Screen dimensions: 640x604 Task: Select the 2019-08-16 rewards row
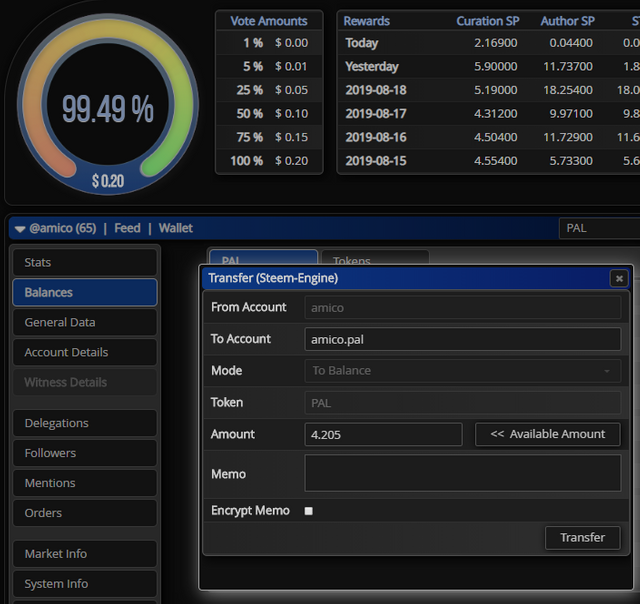coord(489,138)
